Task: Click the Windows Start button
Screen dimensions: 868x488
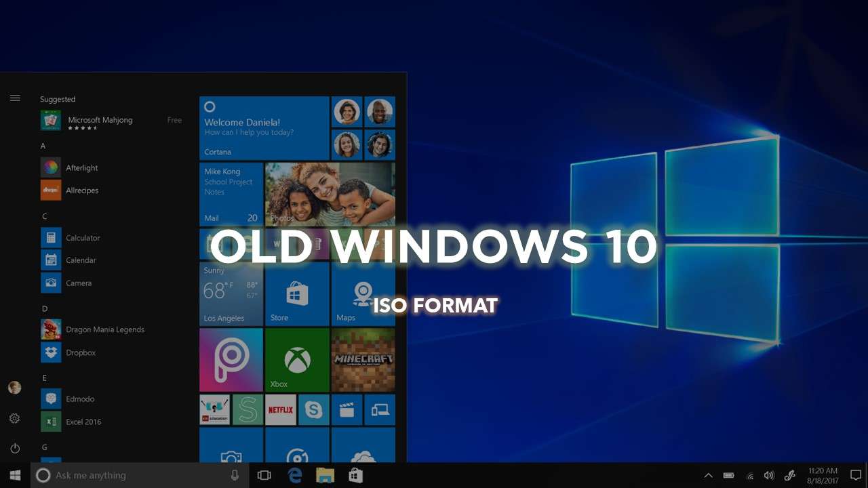Action: click(x=15, y=475)
